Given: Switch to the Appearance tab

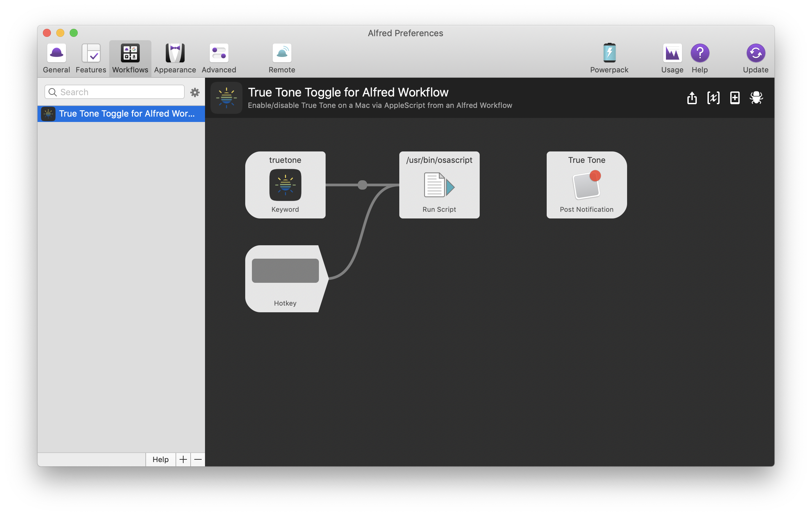Looking at the screenshot, I should click(175, 58).
